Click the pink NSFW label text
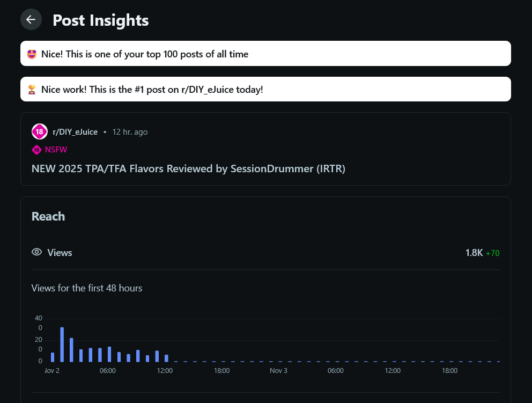The height and width of the screenshot is (403, 532). tap(56, 150)
